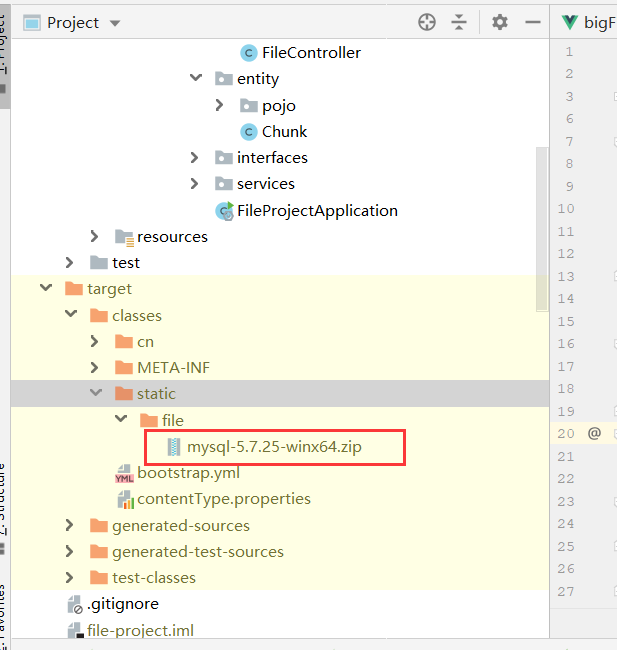Viewport: 617px width, 650px height.
Task: Hide the Project panel with minus icon
Action: (532, 22)
